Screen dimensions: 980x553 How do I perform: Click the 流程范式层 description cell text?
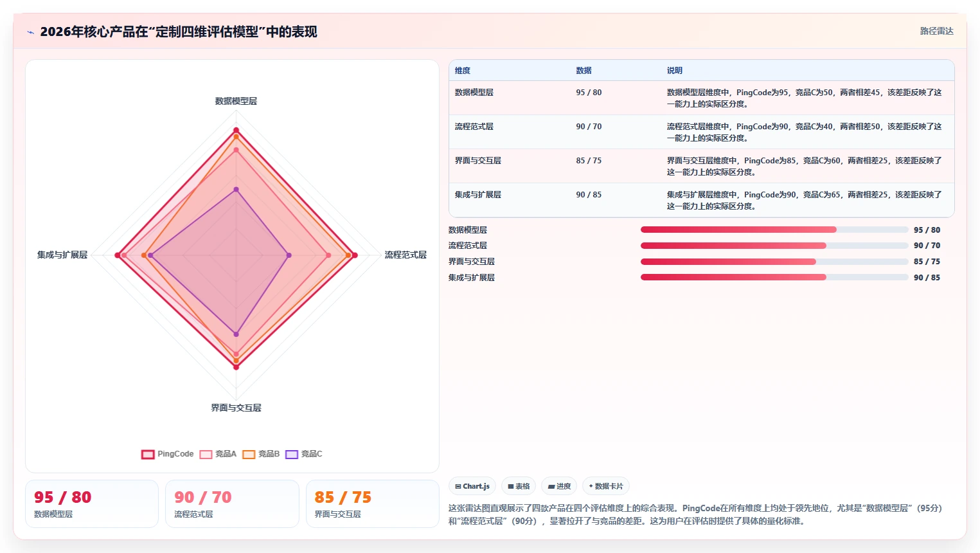804,132
